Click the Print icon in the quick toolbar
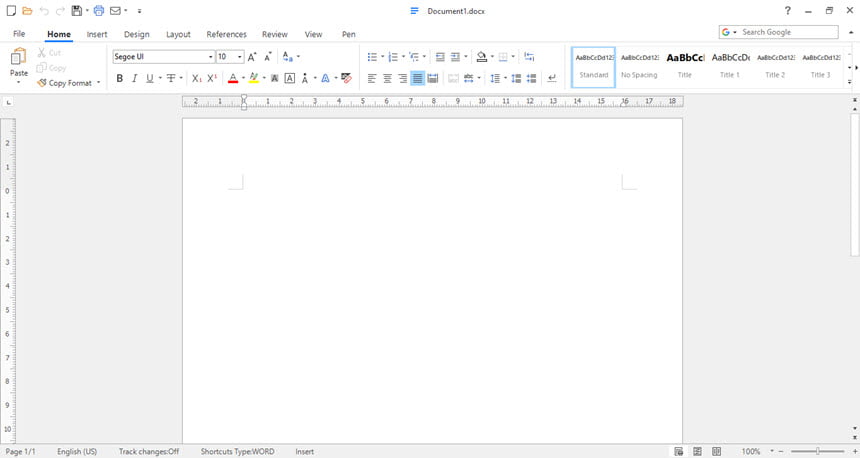 (x=99, y=10)
